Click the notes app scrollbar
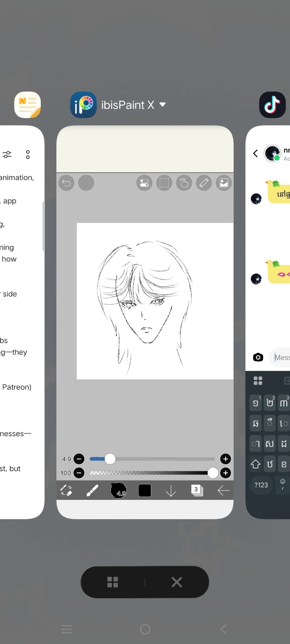290x644 pixels. (x=43, y=226)
